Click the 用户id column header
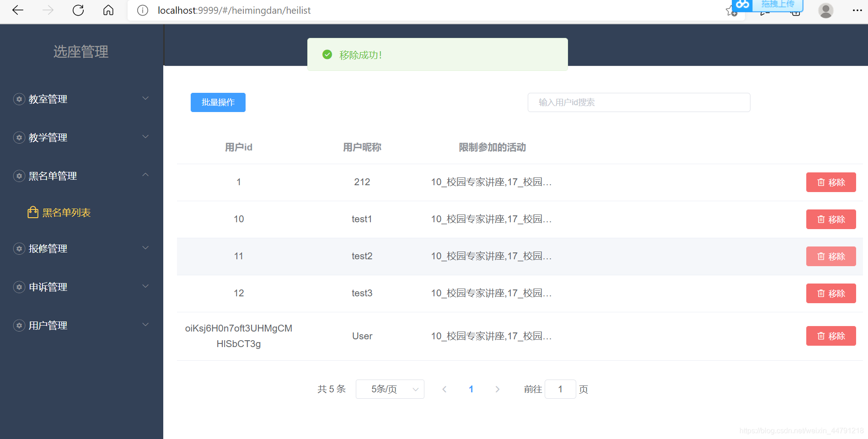 pyautogui.click(x=239, y=147)
